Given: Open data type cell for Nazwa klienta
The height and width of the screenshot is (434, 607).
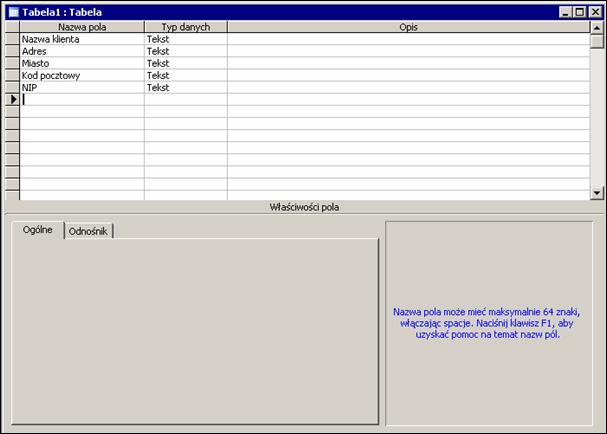Looking at the screenshot, I should pos(185,39).
